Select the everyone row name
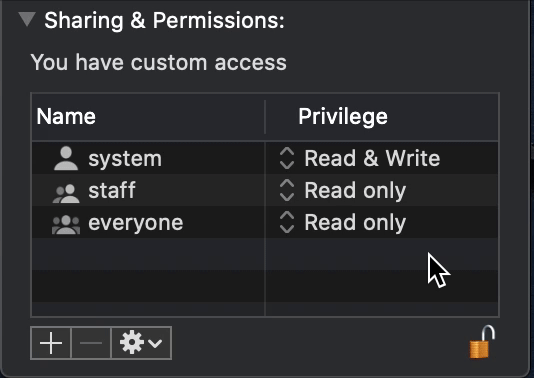The width and height of the screenshot is (534, 378). [136, 223]
